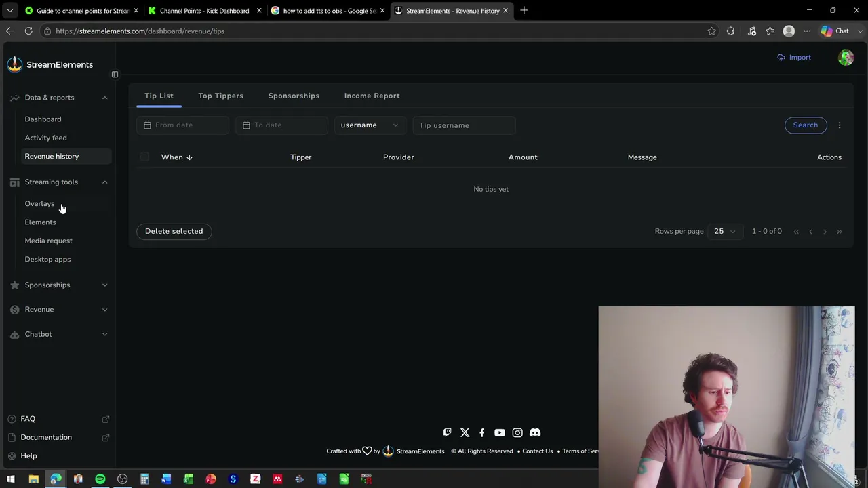
Task: Expand the Revenue sidebar section
Action: pos(104,310)
